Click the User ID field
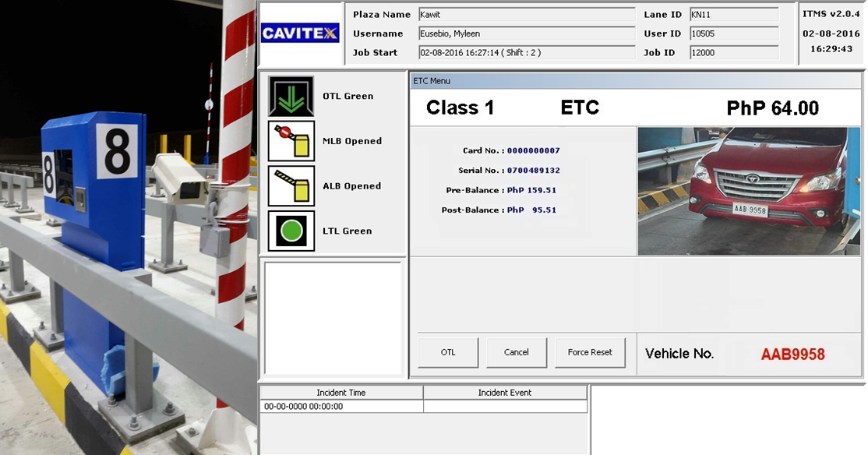Viewport: 868px width, 455px height. 734,34
